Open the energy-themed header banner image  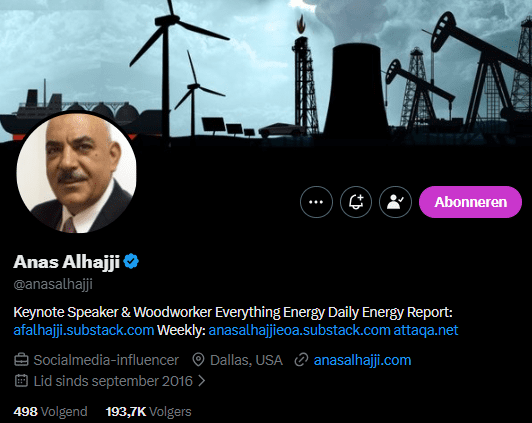point(266,71)
